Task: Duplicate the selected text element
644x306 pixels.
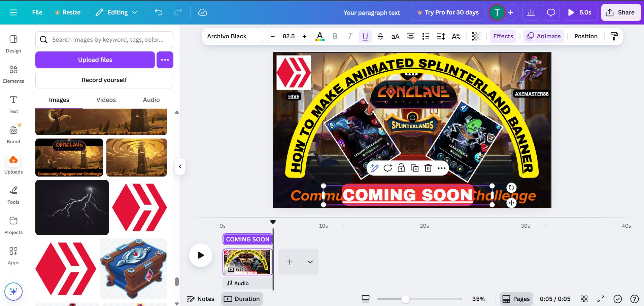Action: (415, 168)
